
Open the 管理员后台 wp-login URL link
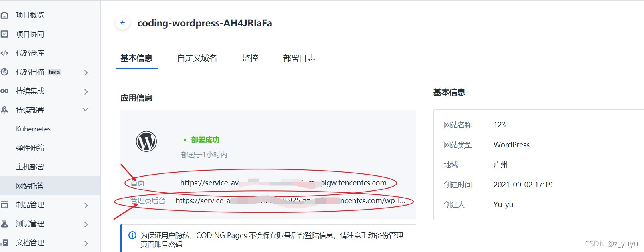(291, 200)
